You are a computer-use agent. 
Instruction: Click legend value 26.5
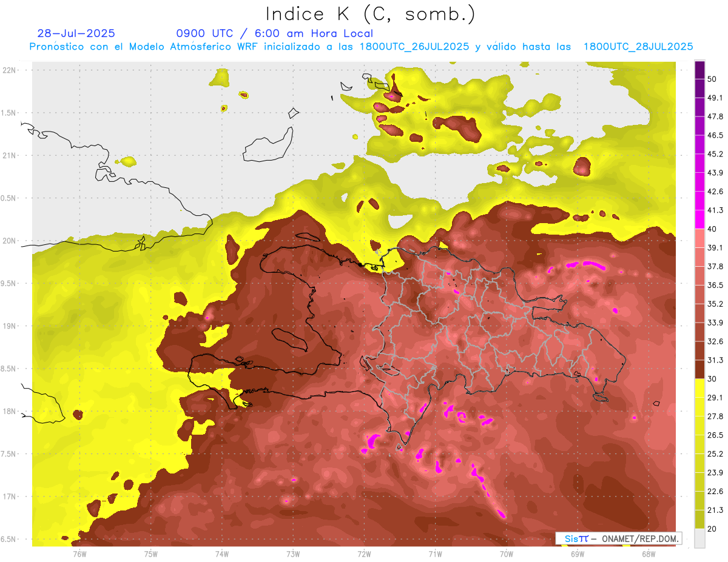click(715, 435)
